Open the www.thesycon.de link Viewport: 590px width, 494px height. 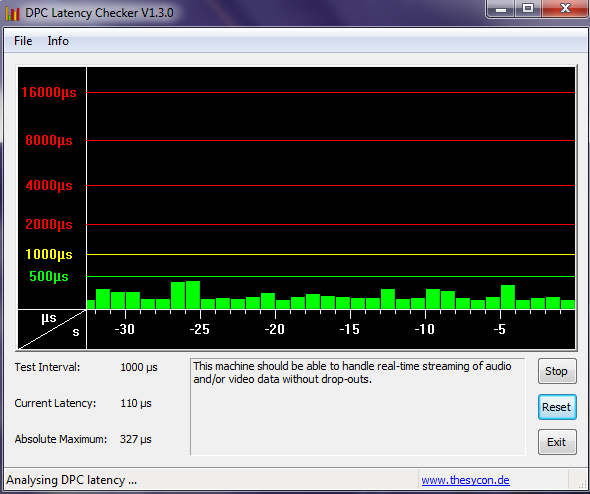point(465,480)
